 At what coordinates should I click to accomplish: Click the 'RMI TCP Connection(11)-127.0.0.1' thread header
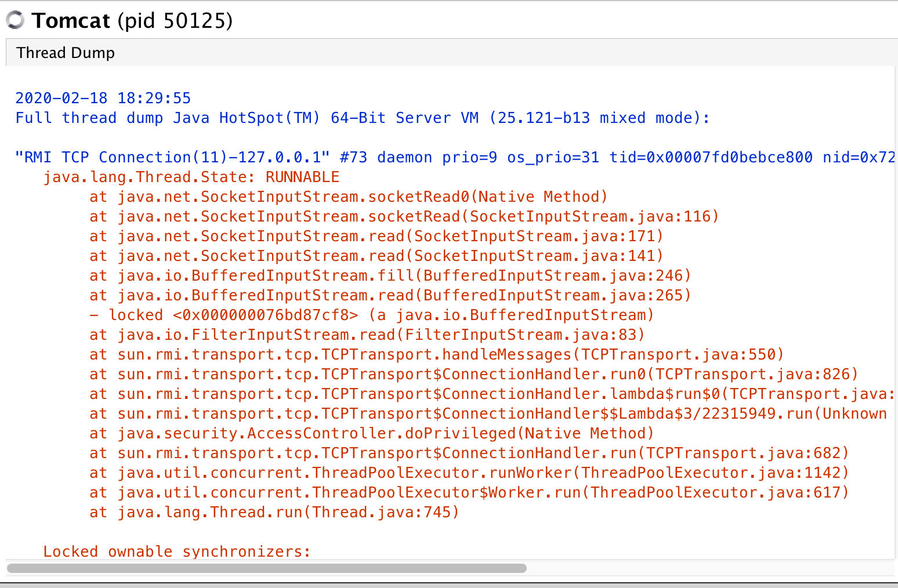(455, 157)
